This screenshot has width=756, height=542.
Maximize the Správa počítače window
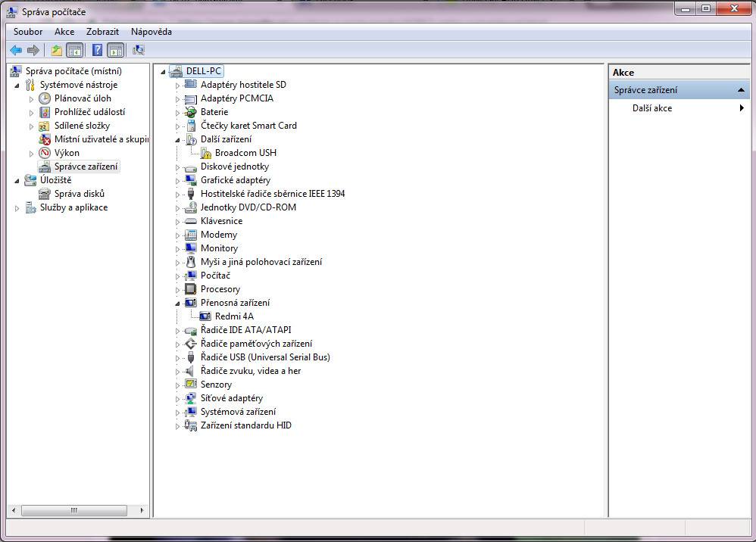coord(706,8)
